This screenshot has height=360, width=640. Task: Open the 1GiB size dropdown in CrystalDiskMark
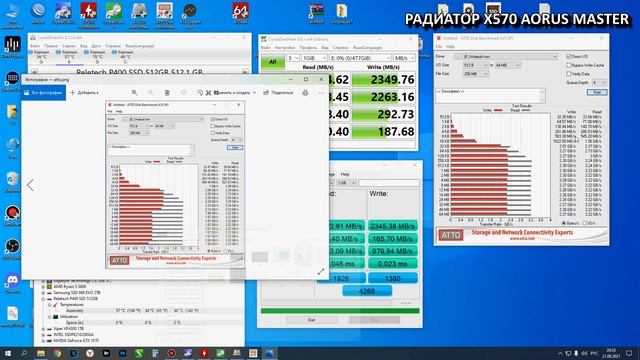click(314, 58)
